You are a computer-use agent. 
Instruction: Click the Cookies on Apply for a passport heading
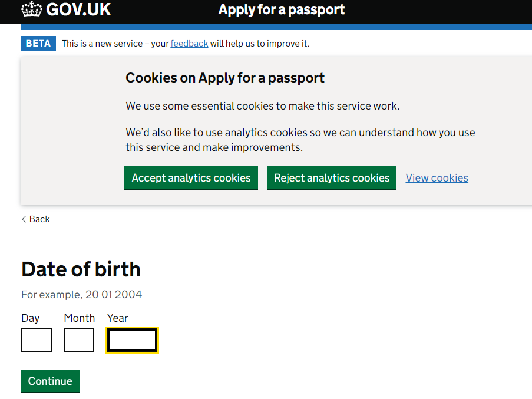225,78
